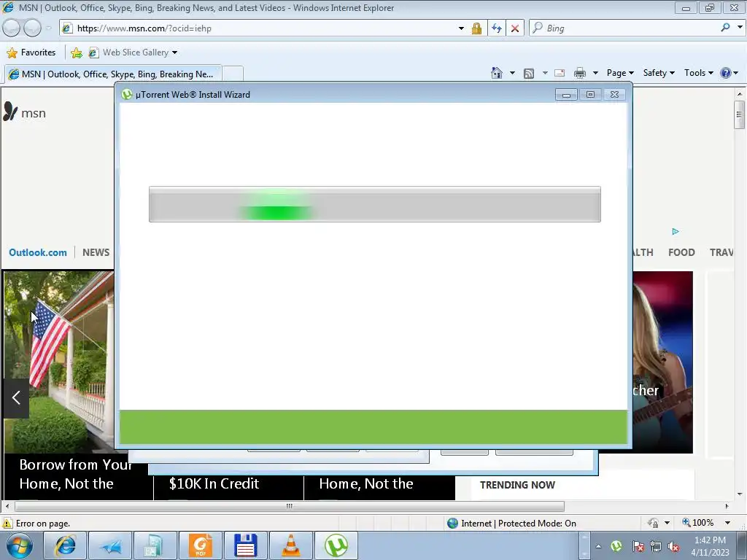
Task: Click the printer icon
Action: pyautogui.click(x=580, y=74)
